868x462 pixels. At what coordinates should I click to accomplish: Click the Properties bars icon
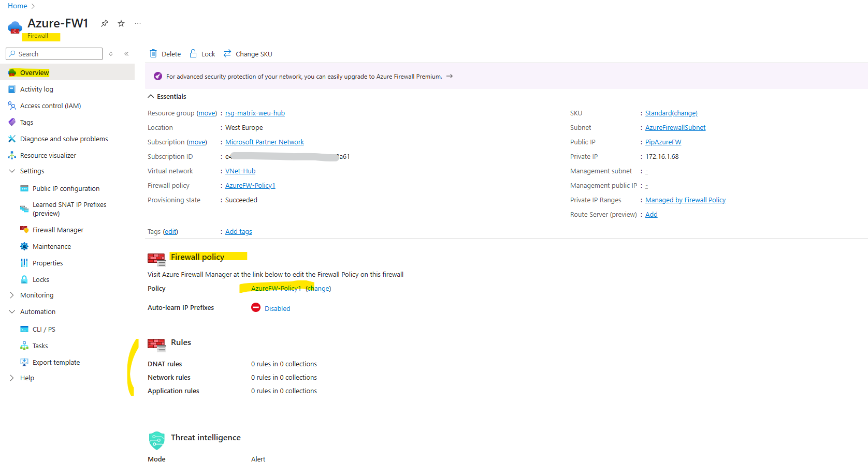coord(24,263)
